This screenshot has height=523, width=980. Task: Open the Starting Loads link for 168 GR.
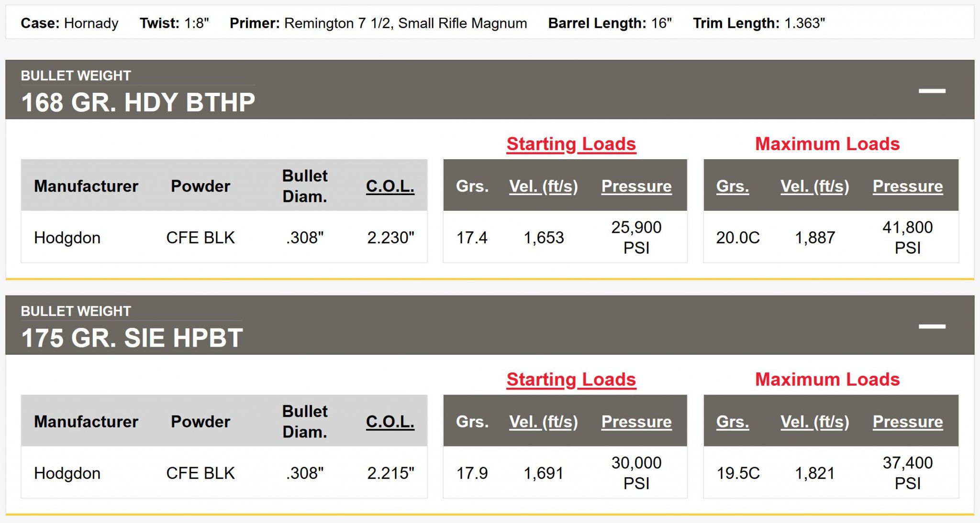(571, 144)
